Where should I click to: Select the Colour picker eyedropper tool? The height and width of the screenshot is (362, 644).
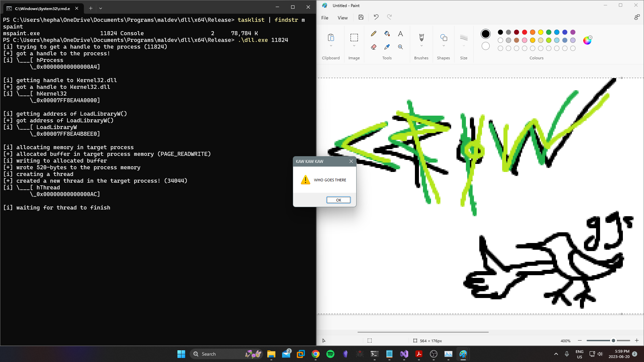tap(387, 47)
